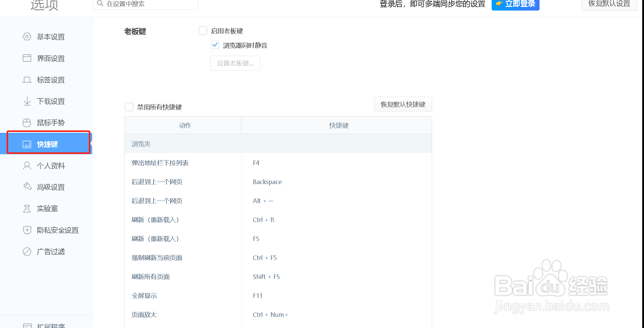Click the tab settings icon

point(27,80)
